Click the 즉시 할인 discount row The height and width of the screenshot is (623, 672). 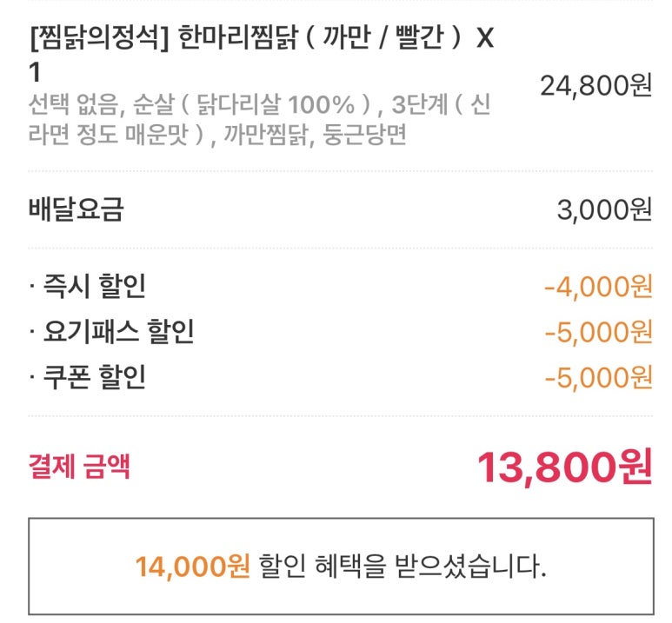click(x=340, y=286)
